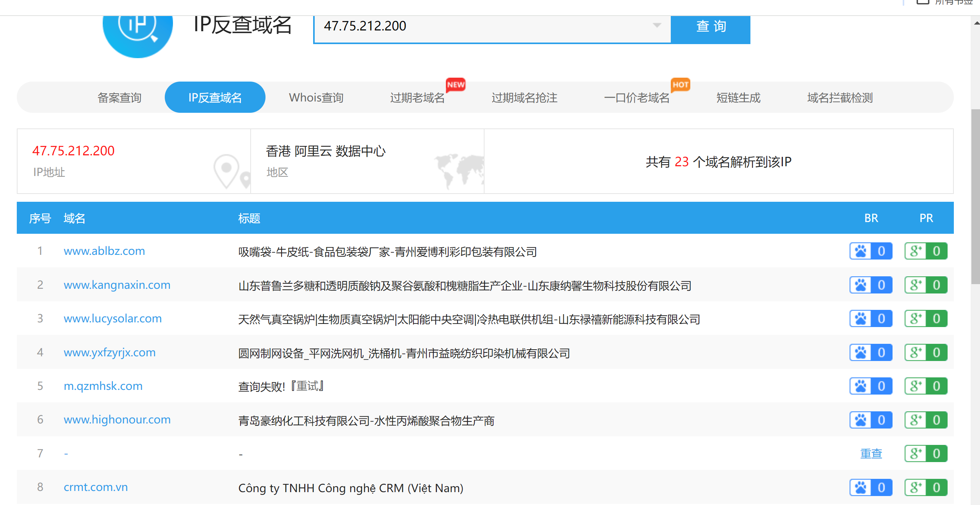Open the 一口价老域名 tab

[637, 98]
